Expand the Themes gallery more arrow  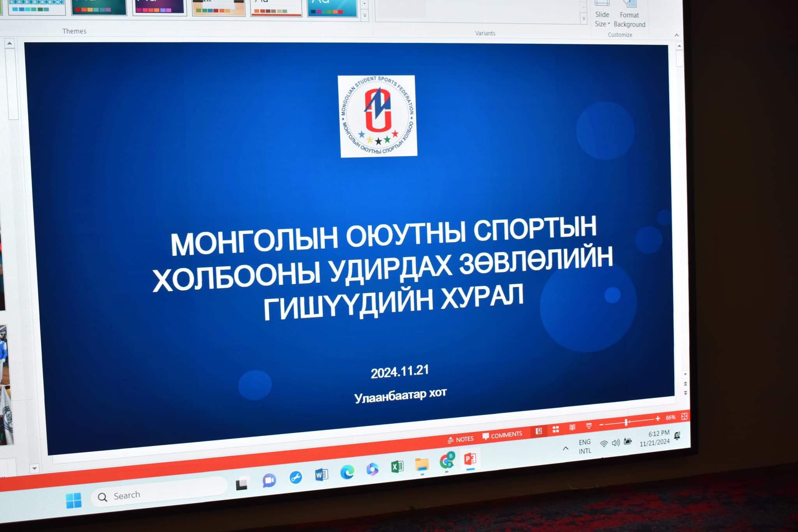click(365, 16)
